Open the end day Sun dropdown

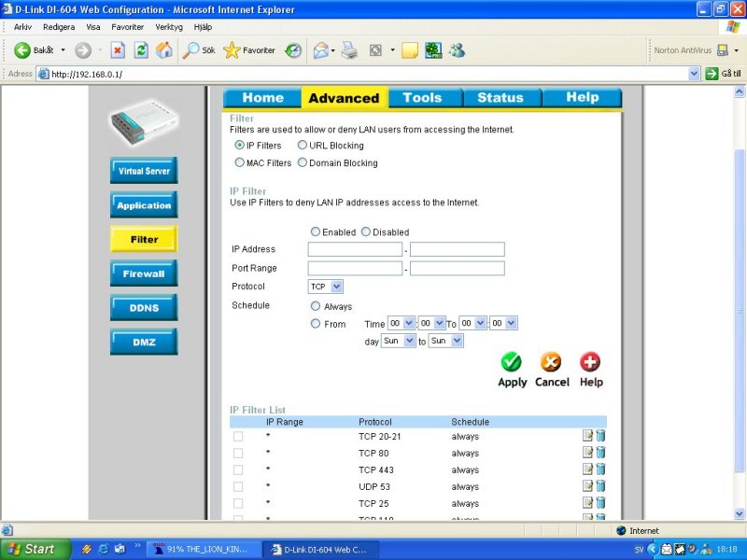point(445,341)
